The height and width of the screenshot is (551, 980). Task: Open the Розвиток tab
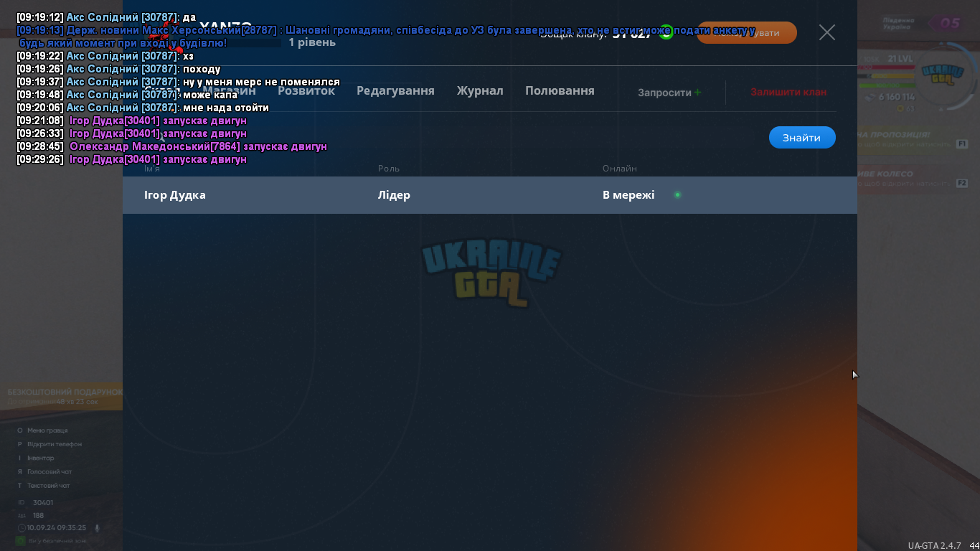pos(306,90)
